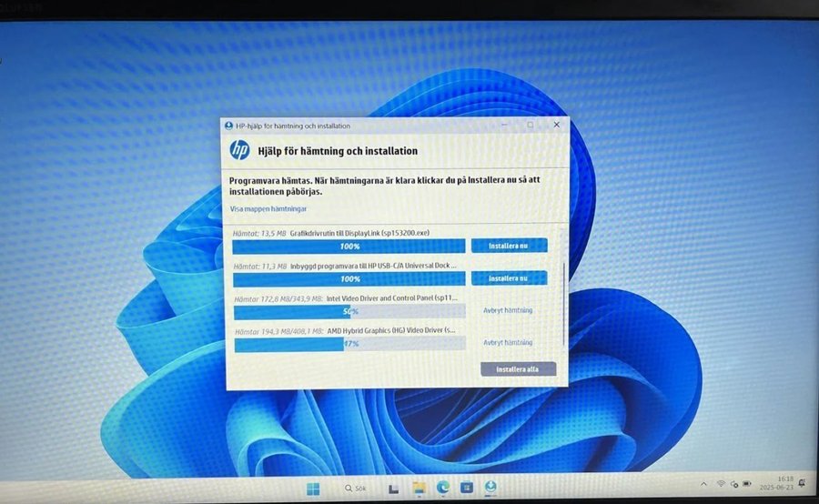Click the AMD Hybrid Graphics 47% progress bar
819x504 pixels.
[x=350, y=344]
